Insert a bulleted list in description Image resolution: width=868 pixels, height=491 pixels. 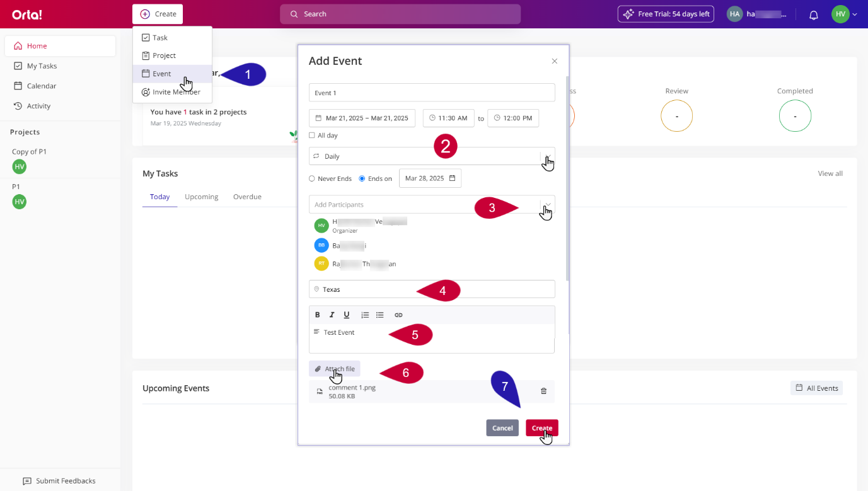point(380,315)
